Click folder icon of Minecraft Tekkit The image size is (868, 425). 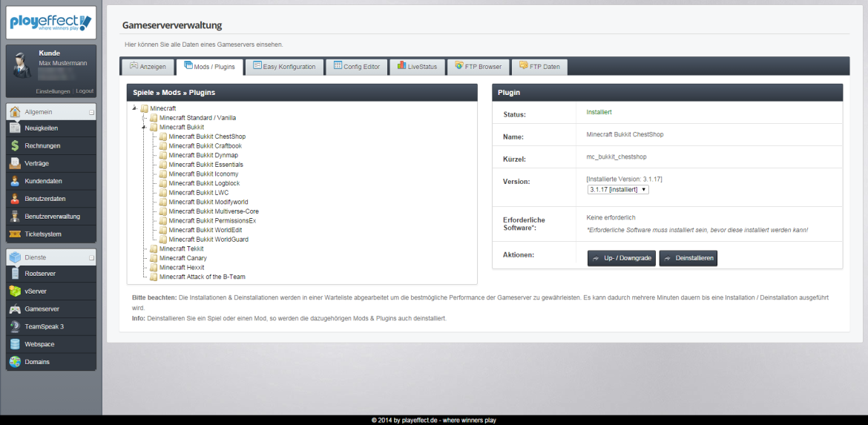[x=154, y=249]
